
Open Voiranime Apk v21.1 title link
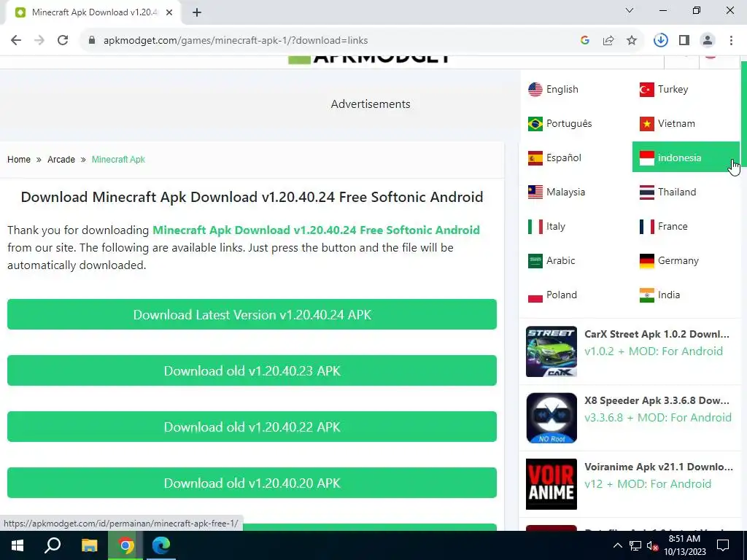(x=659, y=467)
